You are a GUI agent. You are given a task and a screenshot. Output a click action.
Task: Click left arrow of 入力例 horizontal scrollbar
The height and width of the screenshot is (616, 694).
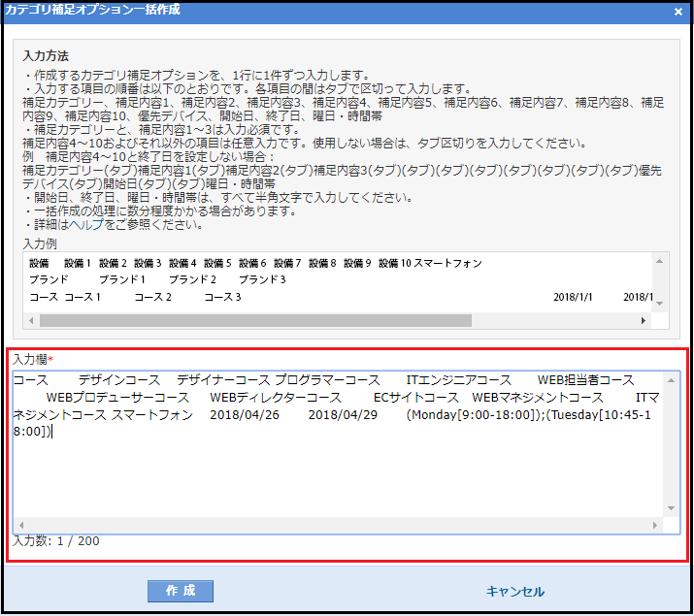point(31,320)
